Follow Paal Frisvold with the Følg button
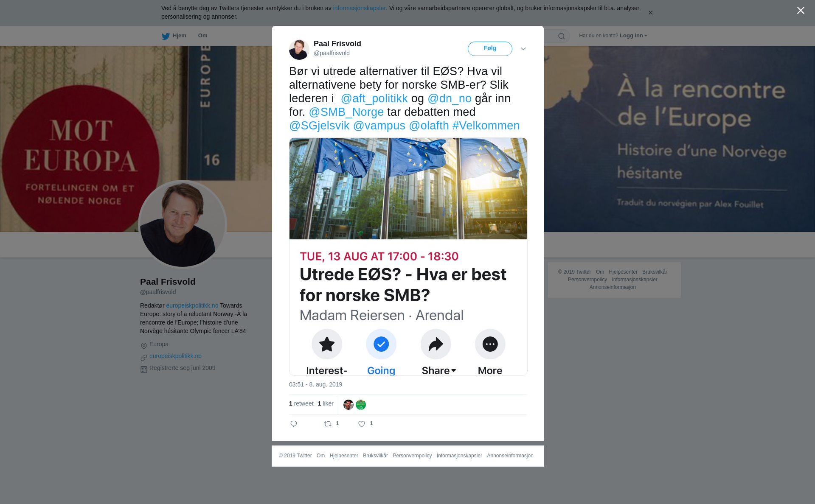The width and height of the screenshot is (815, 504). pyautogui.click(x=490, y=49)
